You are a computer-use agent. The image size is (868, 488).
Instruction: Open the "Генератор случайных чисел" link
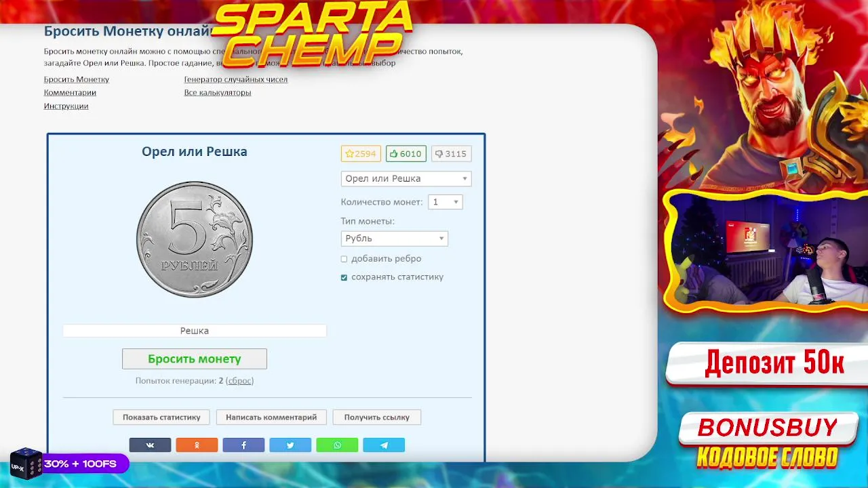tap(236, 79)
